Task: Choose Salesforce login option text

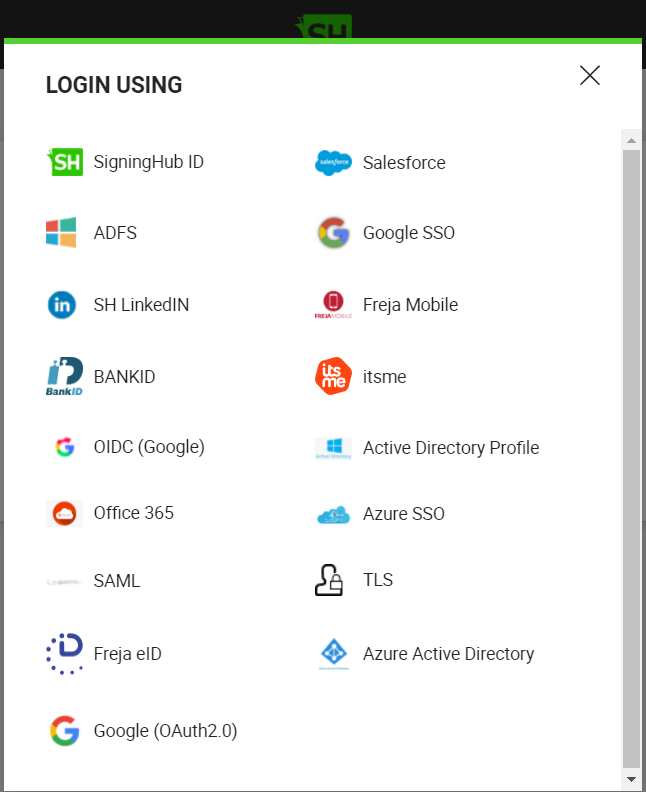Action: (x=404, y=163)
